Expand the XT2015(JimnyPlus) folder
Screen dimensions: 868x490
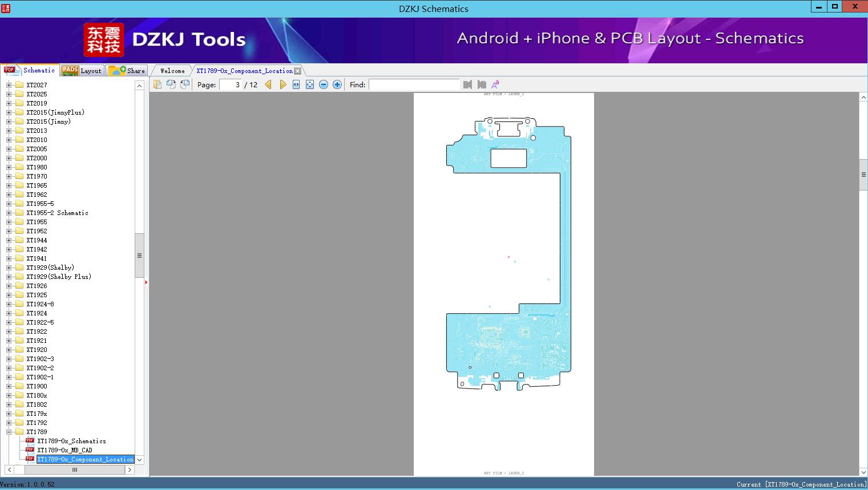pyautogui.click(x=9, y=112)
